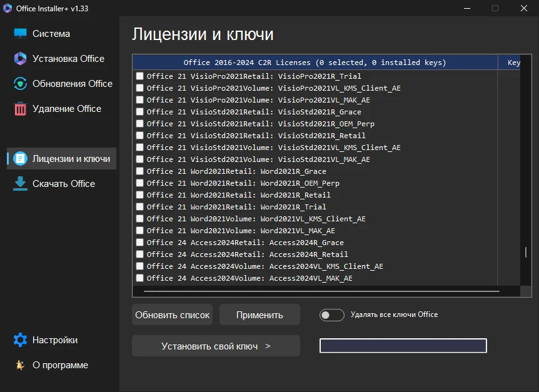Screen dimensions: 539x392
Task: Click the О программе icon
Action: coord(21,365)
